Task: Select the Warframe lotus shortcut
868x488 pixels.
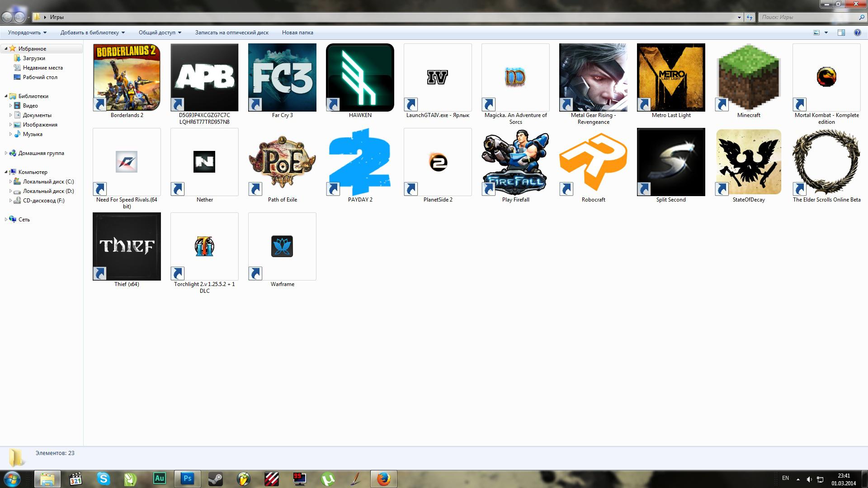Action: point(282,246)
